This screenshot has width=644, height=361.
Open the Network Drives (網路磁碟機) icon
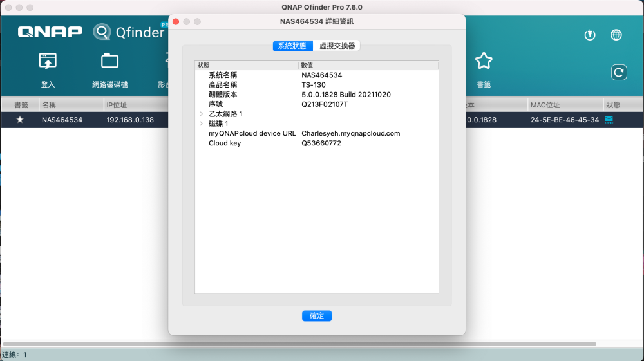[109, 61]
